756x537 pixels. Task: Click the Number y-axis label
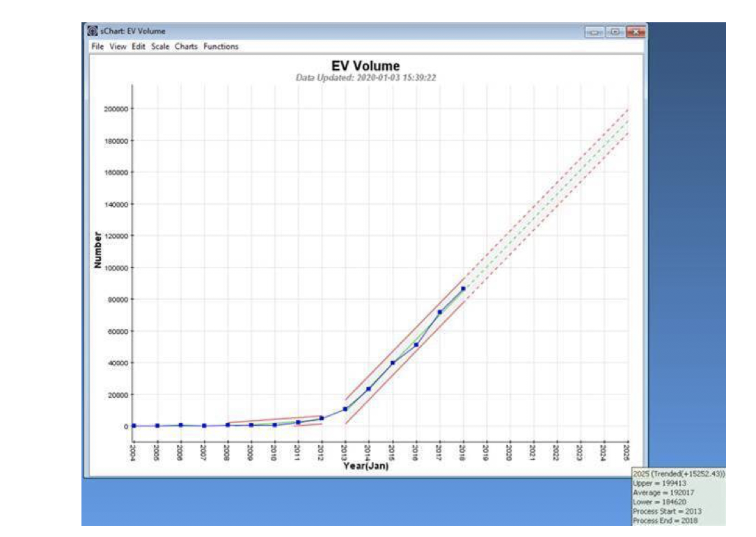pos(98,250)
